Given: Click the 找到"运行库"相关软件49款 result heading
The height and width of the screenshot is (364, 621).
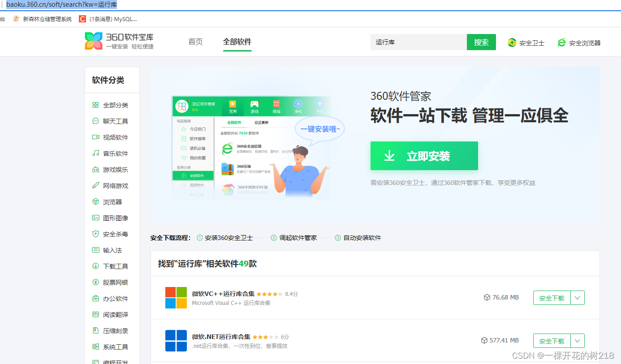Looking at the screenshot, I should [207, 264].
